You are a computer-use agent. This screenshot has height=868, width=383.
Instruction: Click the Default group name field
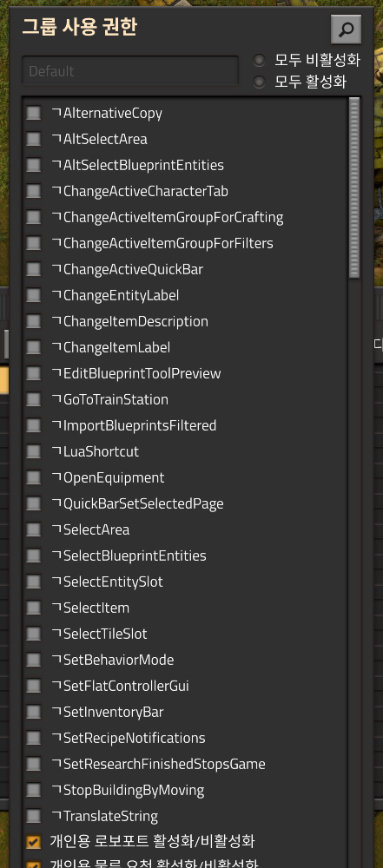coord(130,71)
